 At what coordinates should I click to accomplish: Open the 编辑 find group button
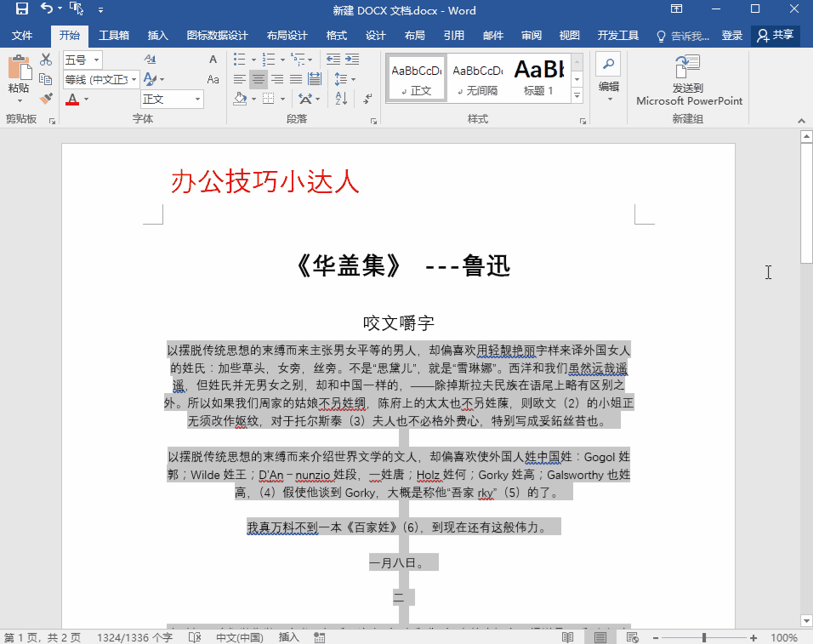click(x=609, y=77)
